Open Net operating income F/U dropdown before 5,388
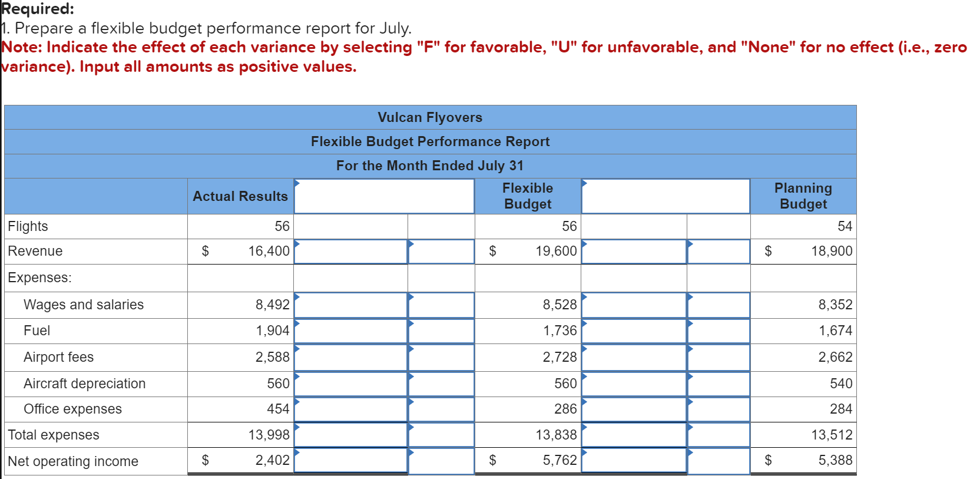 (719, 461)
